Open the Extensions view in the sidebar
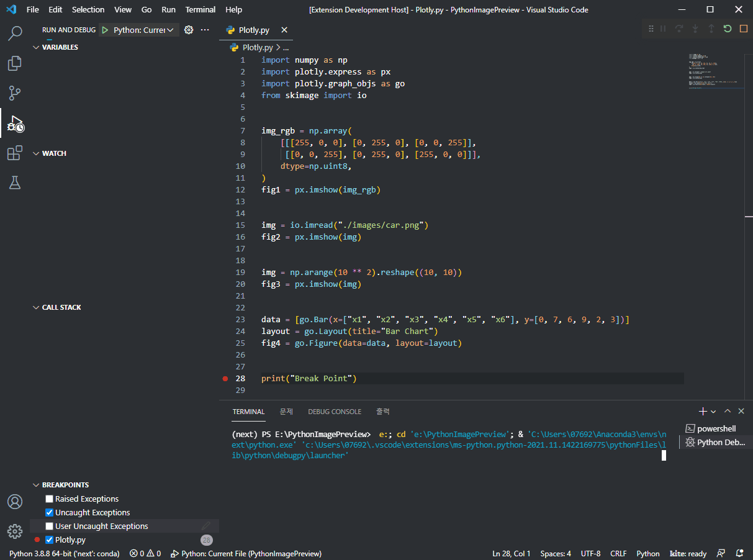The width and height of the screenshot is (753, 560). point(15,153)
